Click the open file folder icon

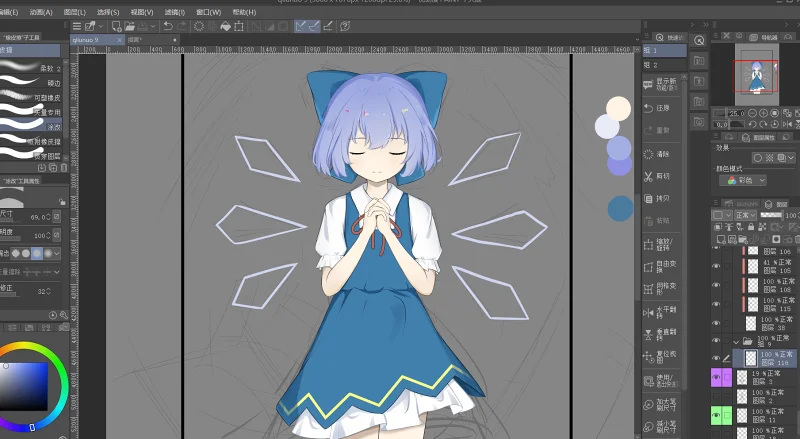pyautogui.click(x=129, y=27)
